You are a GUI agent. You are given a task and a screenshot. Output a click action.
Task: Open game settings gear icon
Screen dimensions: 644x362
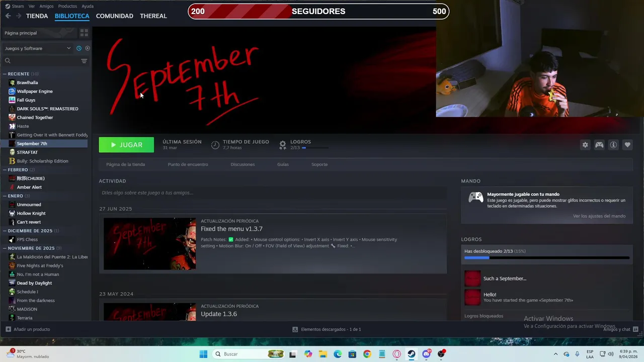click(x=585, y=145)
